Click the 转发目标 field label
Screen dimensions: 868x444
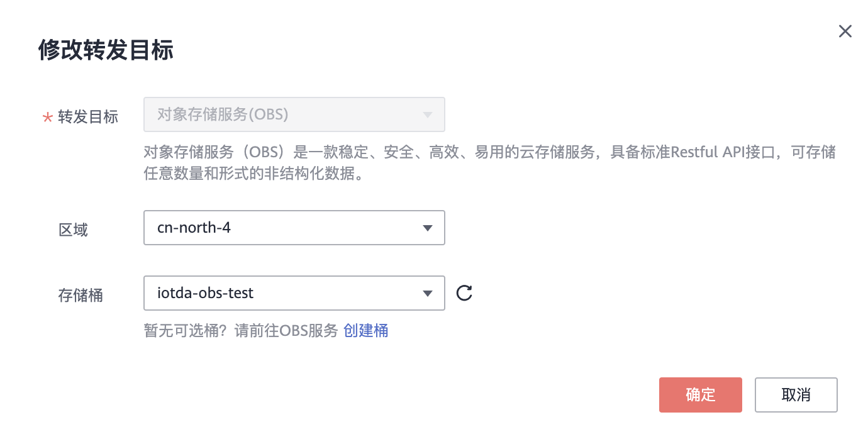tap(88, 117)
